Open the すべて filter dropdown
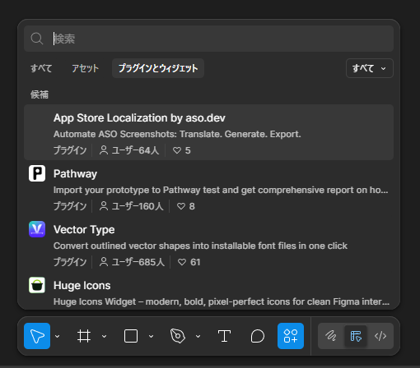 click(x=370, y=68)
